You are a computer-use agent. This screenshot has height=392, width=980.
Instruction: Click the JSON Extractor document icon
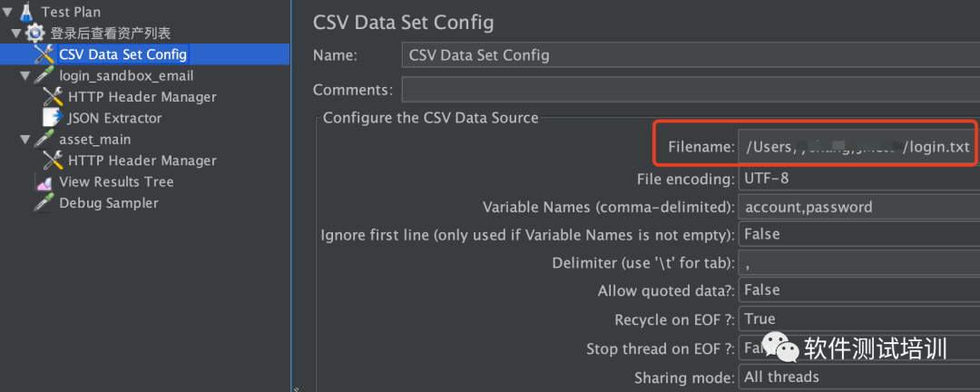(x=53, y=118)
